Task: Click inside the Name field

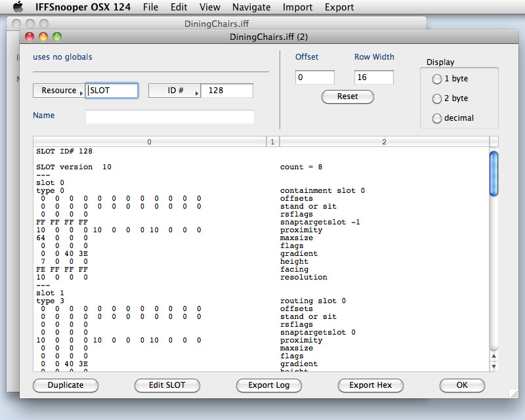Action: tap(168, 116)
